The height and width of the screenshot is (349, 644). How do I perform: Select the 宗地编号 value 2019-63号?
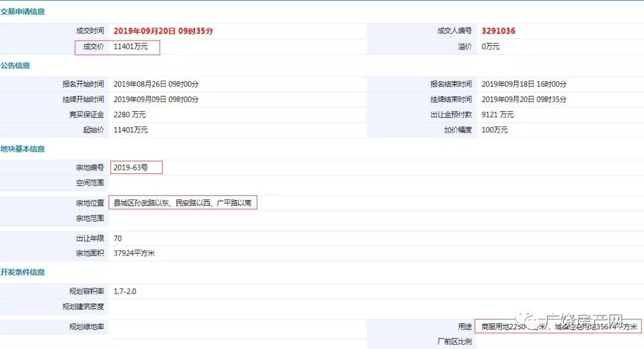click(x=131, y=167)
